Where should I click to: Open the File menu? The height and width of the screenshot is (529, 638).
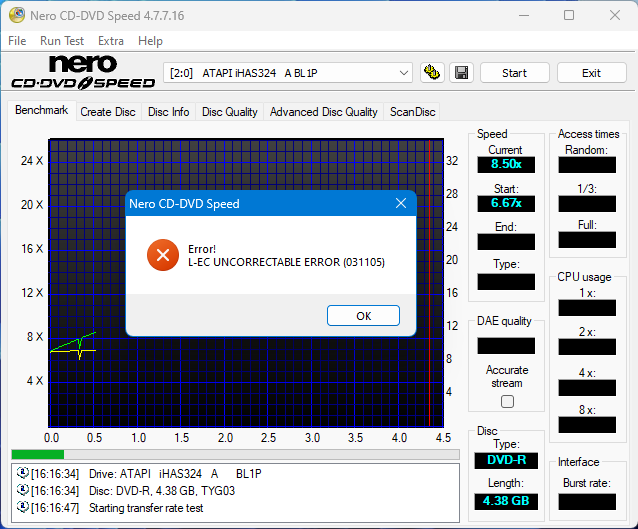click(17, 41)
